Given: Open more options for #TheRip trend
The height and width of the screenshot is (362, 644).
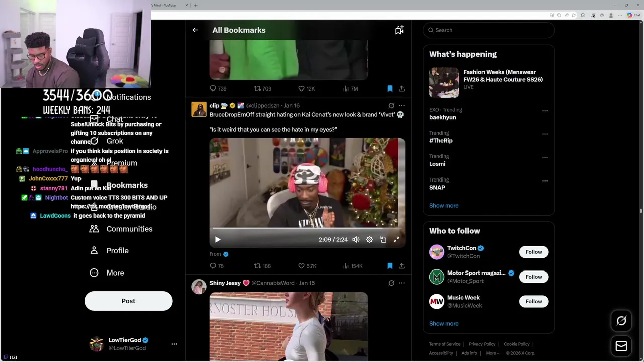Looking at the screenshot, I should [x=545, y=134].
